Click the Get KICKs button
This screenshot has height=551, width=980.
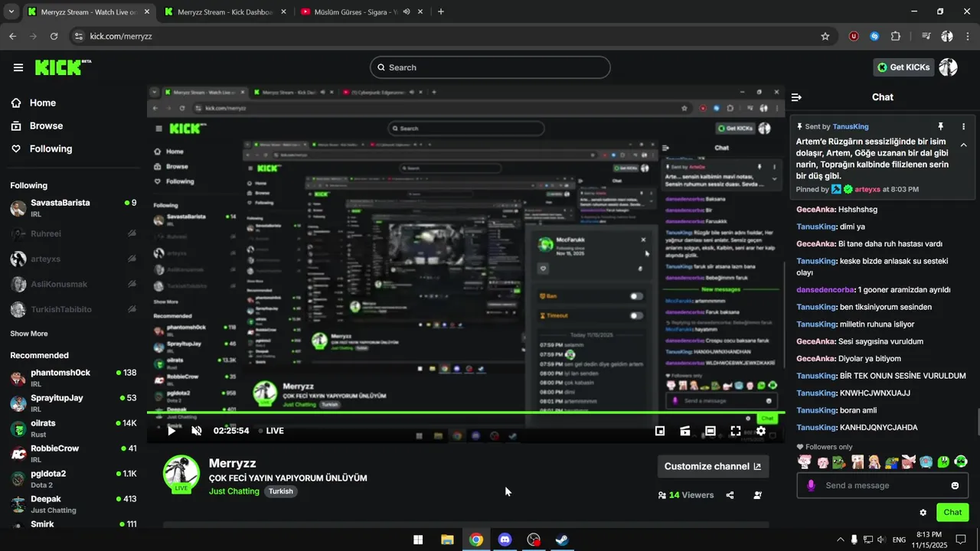tap(903, 67)
